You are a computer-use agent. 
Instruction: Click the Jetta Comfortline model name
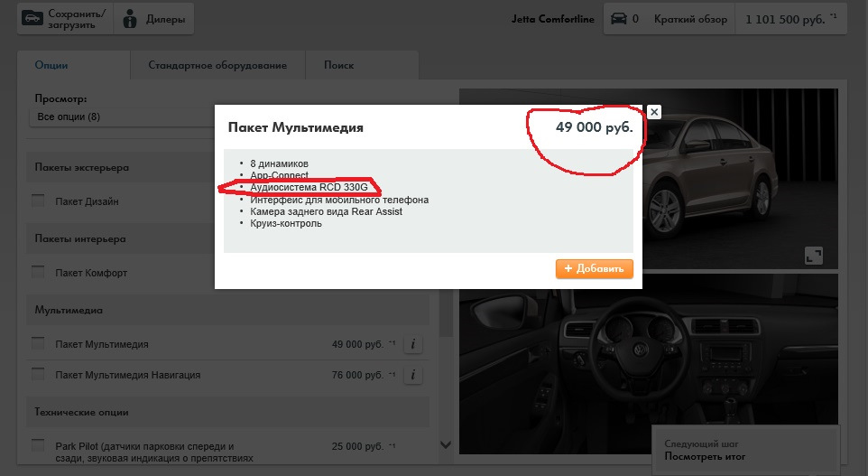click(552, 19)
